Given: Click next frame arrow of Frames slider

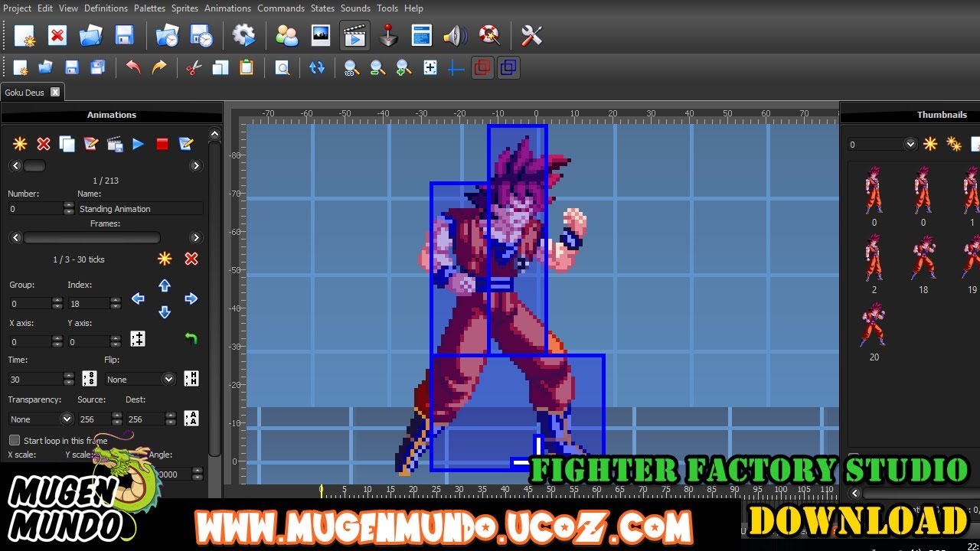Looking at the screenshot, I should 196,238.
